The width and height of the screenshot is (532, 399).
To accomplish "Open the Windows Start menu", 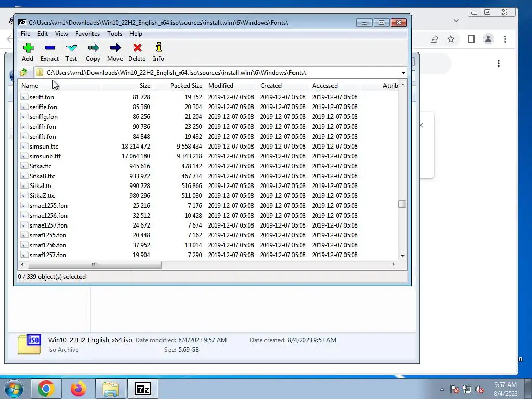I will [x=14, y=389].
